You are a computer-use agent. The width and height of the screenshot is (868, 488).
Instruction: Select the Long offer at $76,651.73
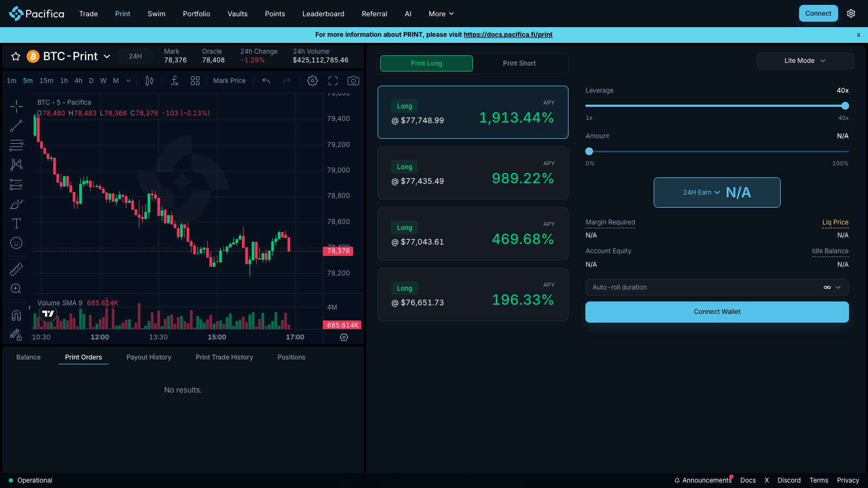(473, 294)
